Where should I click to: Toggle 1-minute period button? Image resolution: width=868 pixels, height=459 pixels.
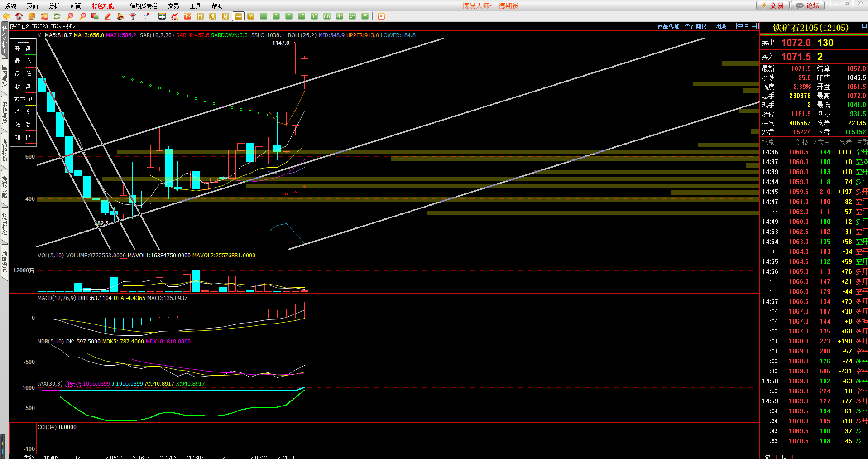264,16
